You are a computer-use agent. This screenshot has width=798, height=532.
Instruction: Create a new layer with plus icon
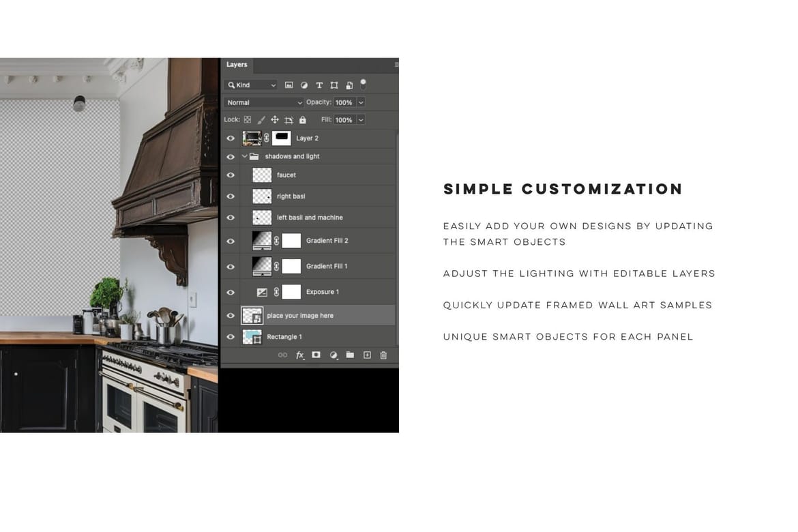pos(367,355)
